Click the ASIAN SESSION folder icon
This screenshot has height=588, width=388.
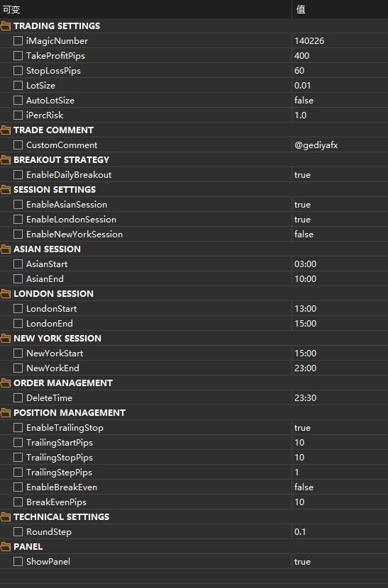[6, 249]
